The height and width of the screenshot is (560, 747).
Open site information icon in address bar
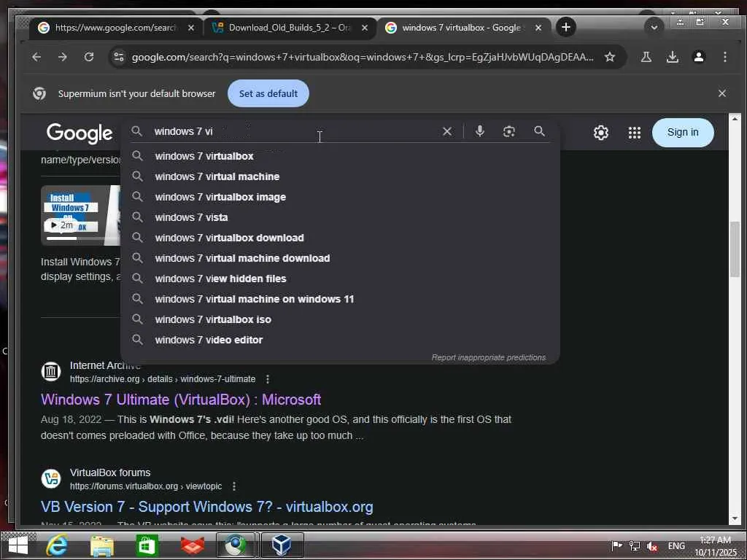119,57
